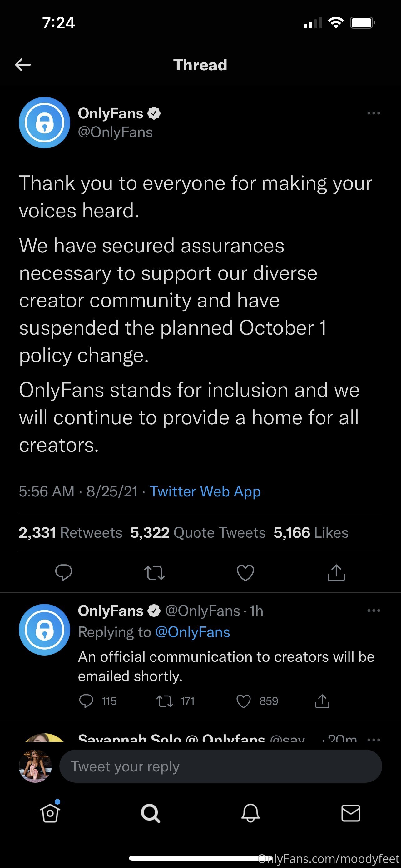
Task: Like the main OnlyFans tweet
Action: pyautogui.click(x=245, y=572)
